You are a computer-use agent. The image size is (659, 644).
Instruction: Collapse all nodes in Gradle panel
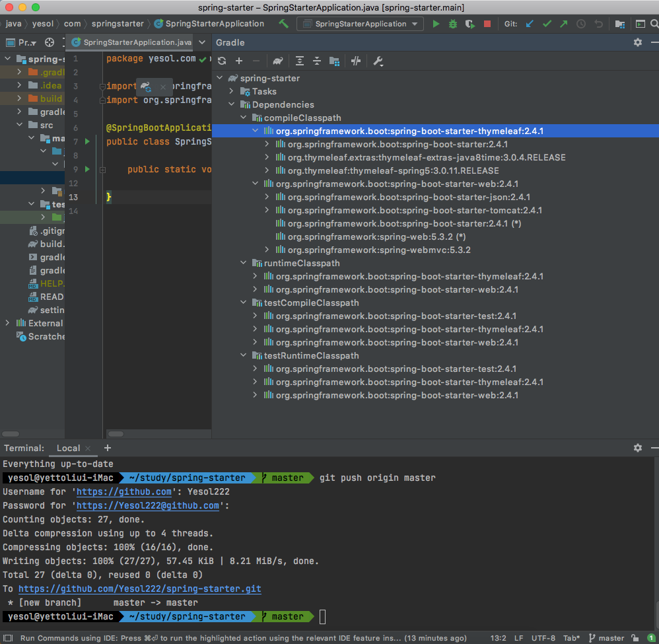pos(317,61)
